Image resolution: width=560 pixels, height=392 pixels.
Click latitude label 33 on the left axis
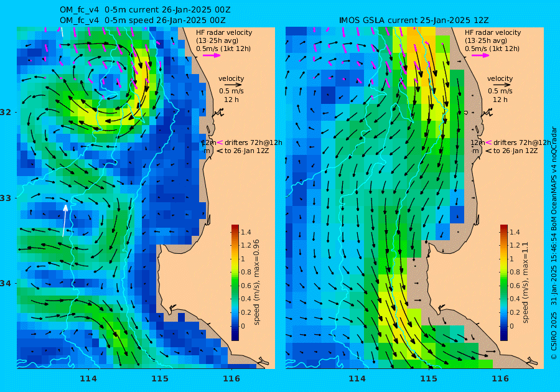click(6, 198)
